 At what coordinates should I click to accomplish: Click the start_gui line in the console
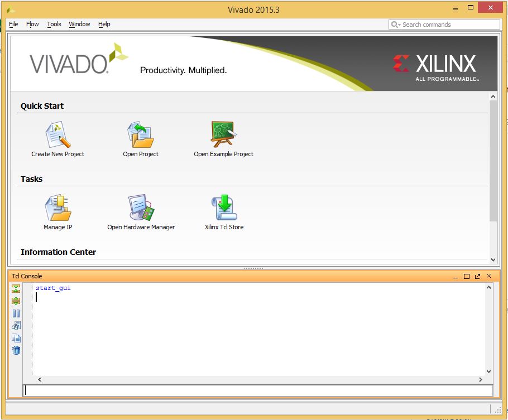(x=53, y=288)
